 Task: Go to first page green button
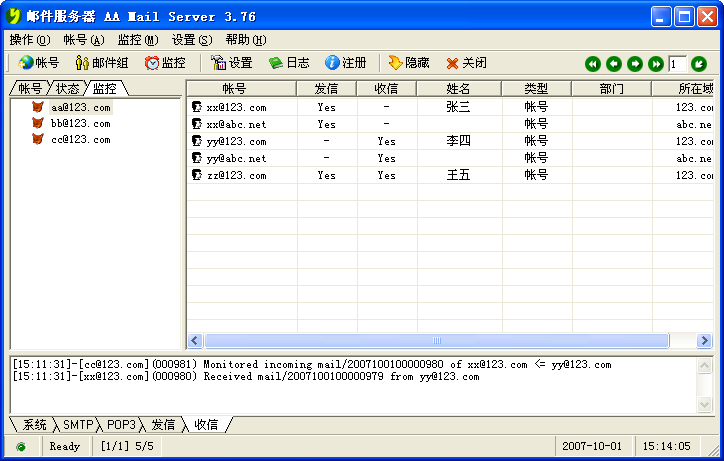coord(593,64)
